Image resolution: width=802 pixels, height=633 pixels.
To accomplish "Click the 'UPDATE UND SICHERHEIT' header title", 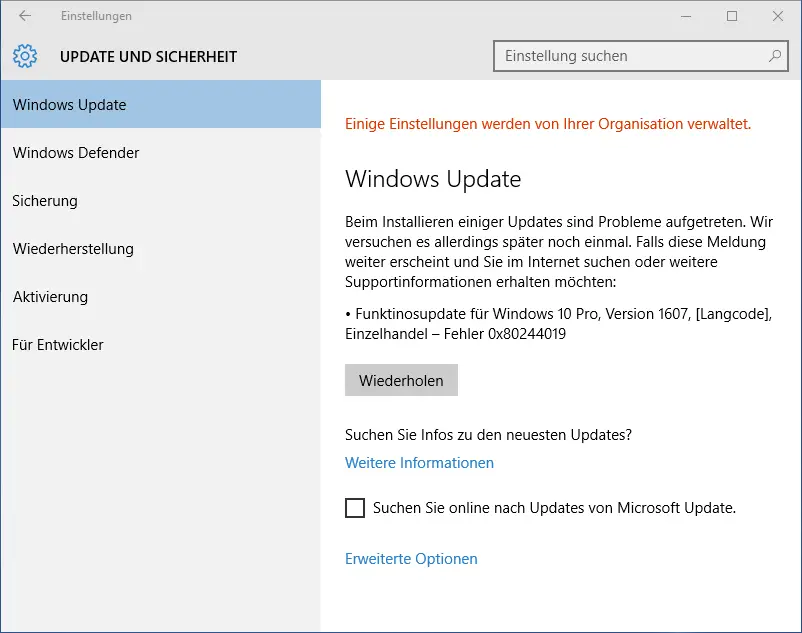I will 148,57.
